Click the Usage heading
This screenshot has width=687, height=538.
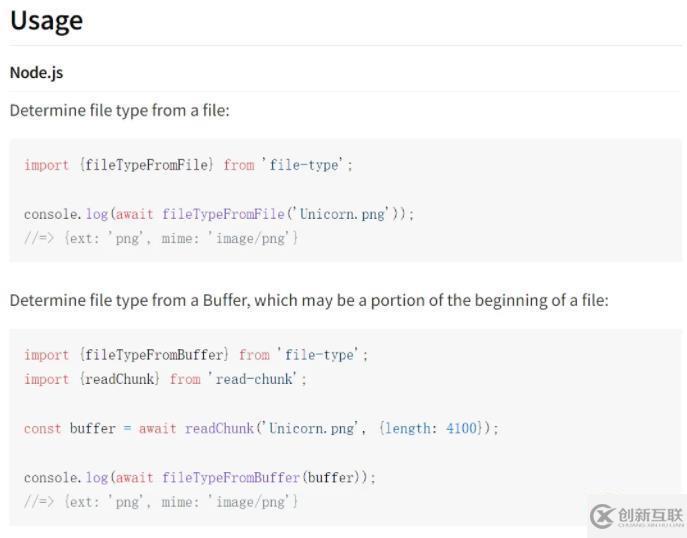tap(46, 21)
